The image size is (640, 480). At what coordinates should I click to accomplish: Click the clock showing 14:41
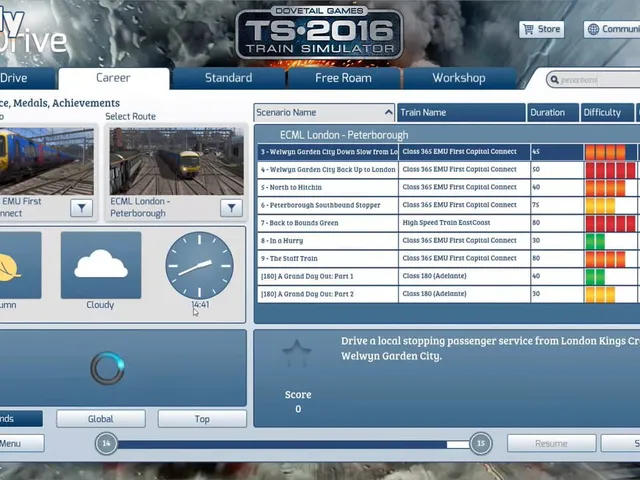click(x=199, y=266)
